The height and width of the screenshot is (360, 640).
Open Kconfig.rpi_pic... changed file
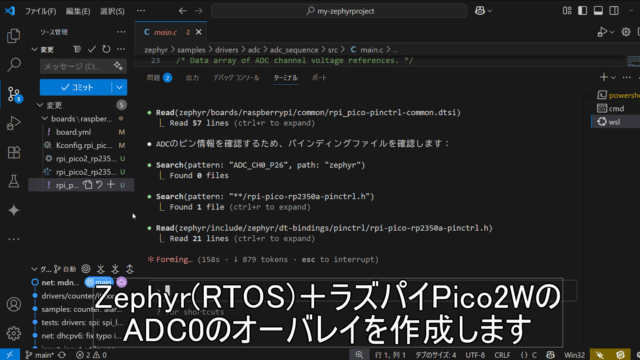81,145
